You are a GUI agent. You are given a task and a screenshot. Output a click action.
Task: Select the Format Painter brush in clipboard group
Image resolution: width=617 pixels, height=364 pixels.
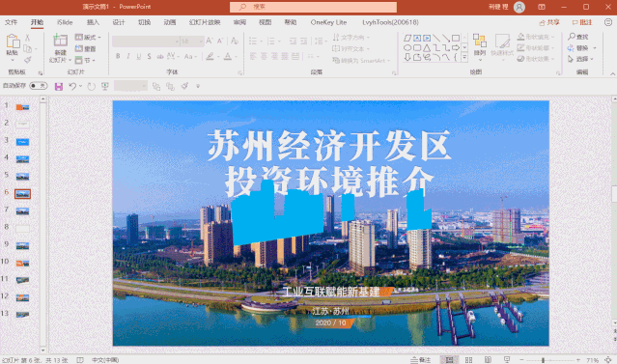[x=28, y=60]
